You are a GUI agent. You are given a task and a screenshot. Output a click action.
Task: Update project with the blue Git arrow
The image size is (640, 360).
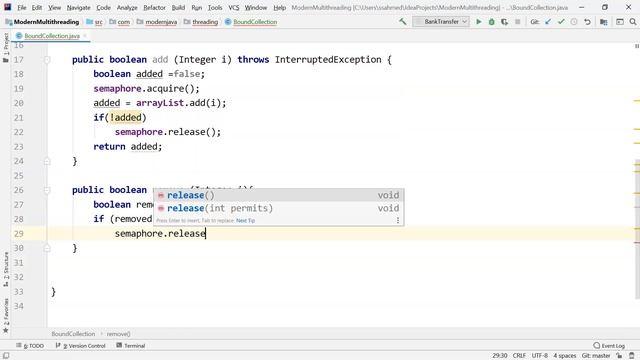tap(548, 22)
